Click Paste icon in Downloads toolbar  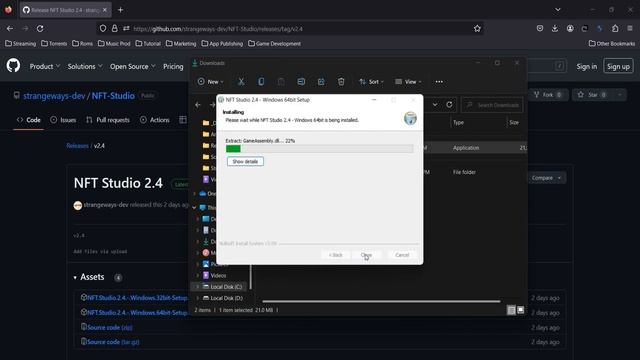(x=281, y=82)
